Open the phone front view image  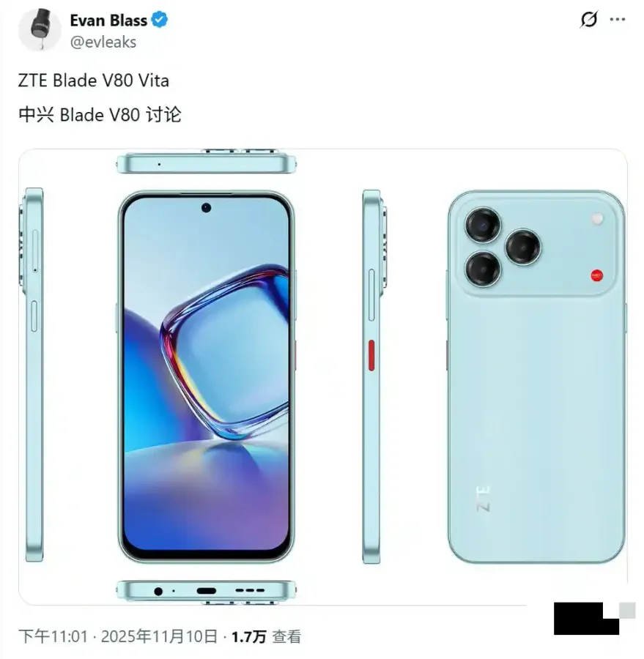click(206, 377)
